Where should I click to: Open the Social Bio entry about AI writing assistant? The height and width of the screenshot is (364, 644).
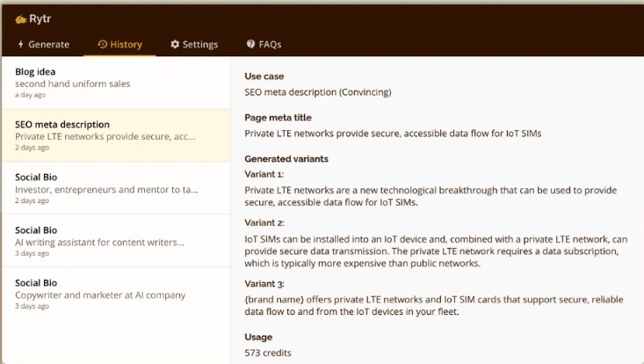click(116, 241)
